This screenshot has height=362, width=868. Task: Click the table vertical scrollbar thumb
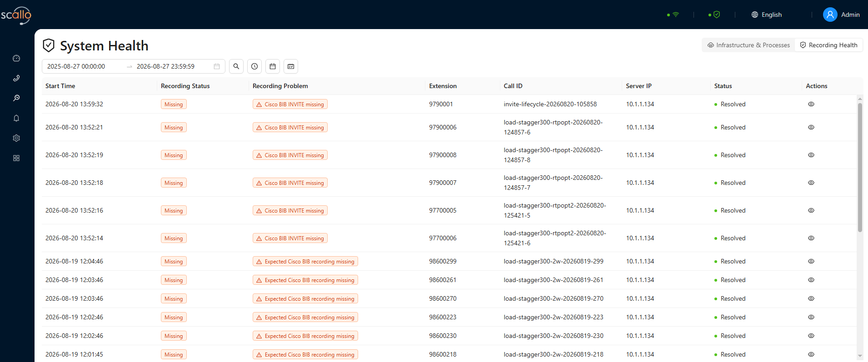[860, 168]
